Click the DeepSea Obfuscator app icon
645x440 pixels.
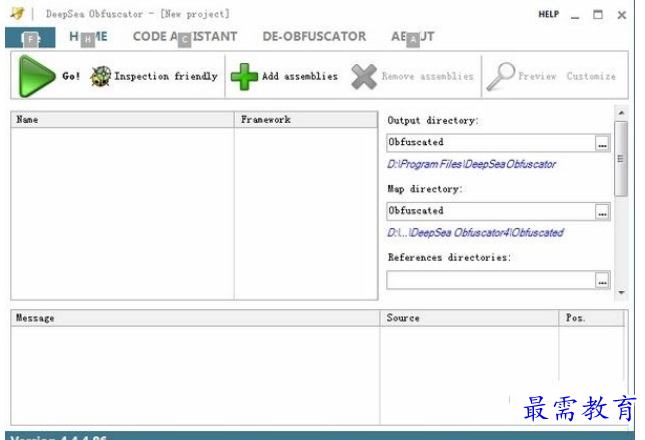tap(17, 14)
